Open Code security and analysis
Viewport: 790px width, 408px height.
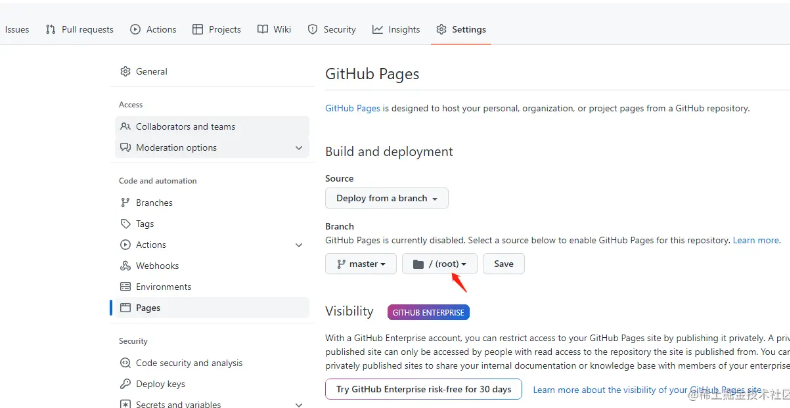[212, 363]
